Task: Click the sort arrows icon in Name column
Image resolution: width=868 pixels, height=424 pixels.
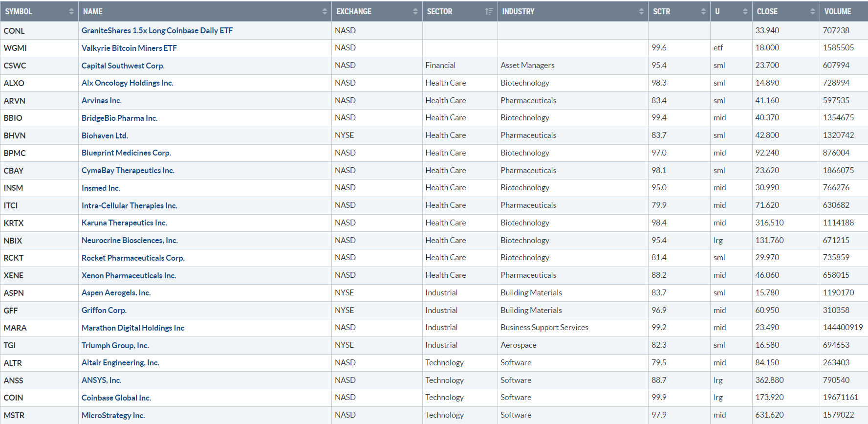Action: tap(325, 11)
